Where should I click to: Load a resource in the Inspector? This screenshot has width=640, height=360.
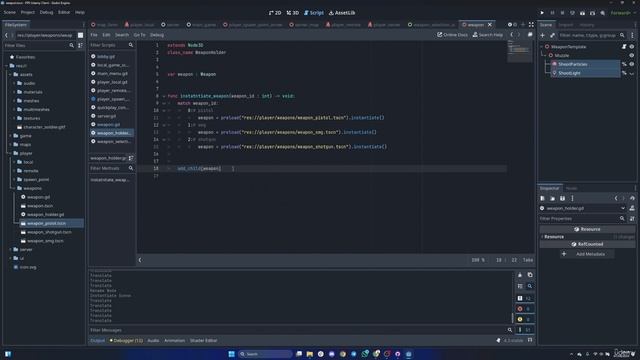tap(552, 198)
